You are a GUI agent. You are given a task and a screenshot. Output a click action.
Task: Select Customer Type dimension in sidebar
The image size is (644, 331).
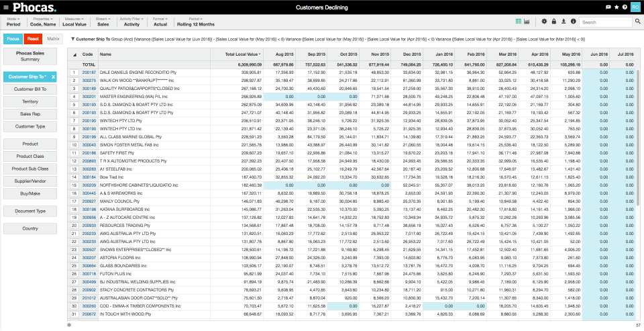point(30,127)
